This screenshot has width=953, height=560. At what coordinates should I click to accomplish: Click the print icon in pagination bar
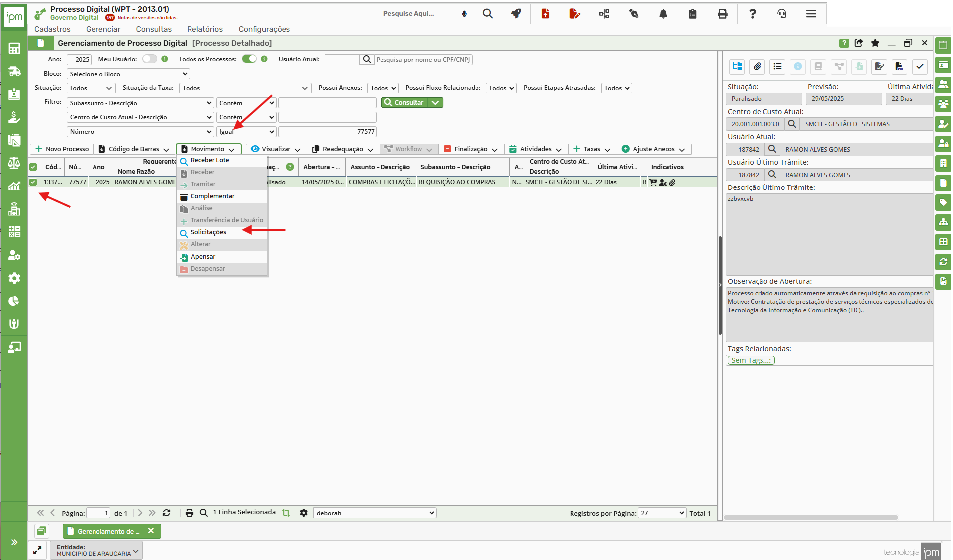pos(190,513)
